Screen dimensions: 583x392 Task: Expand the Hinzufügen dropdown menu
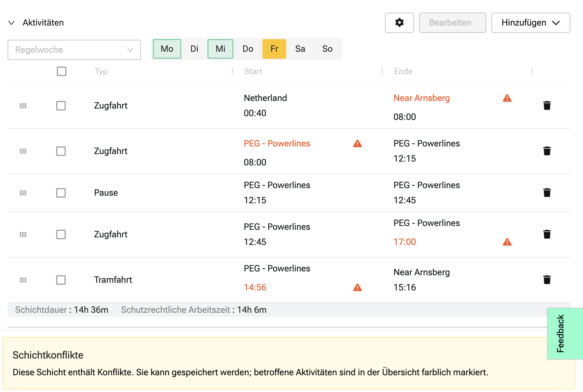pos(531,23)
